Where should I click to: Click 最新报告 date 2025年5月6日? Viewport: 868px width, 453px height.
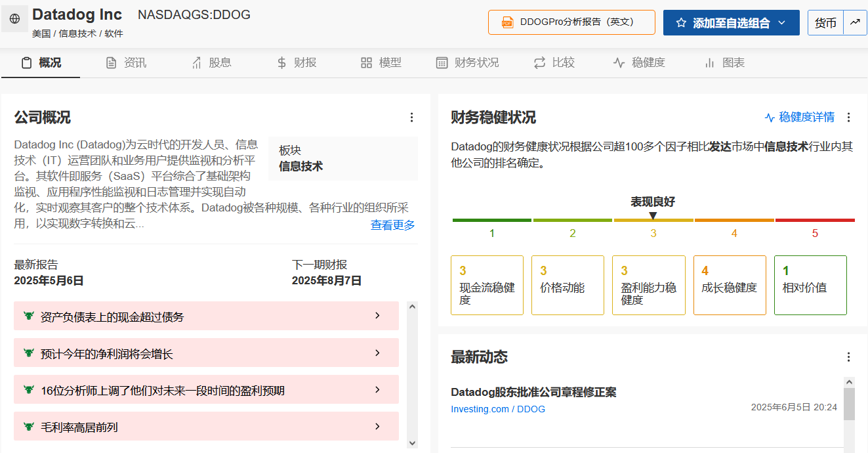(49, 281)
